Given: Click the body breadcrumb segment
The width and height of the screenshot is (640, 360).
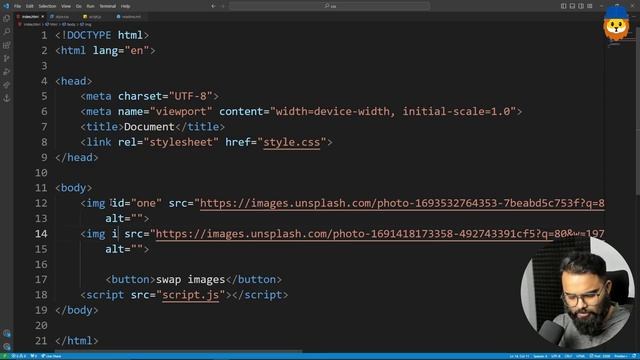Looking at the screenshot, I should tap(70, 24).
